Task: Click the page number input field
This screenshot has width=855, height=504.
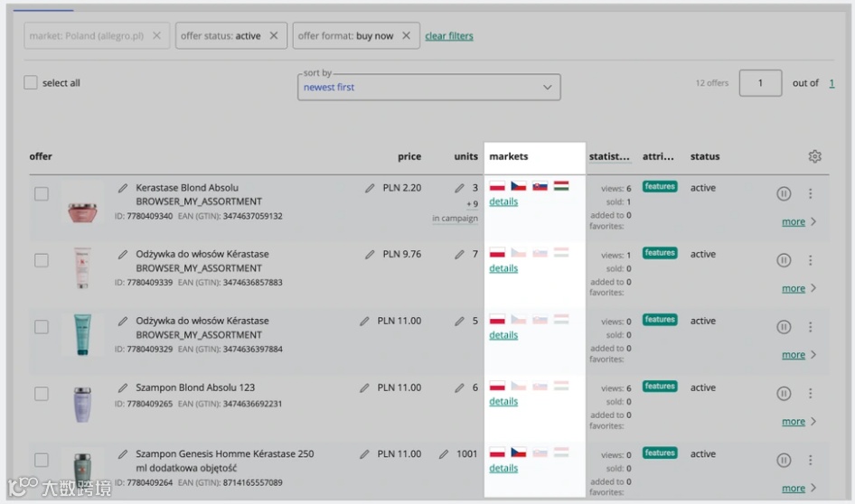Action: (760, 83)
